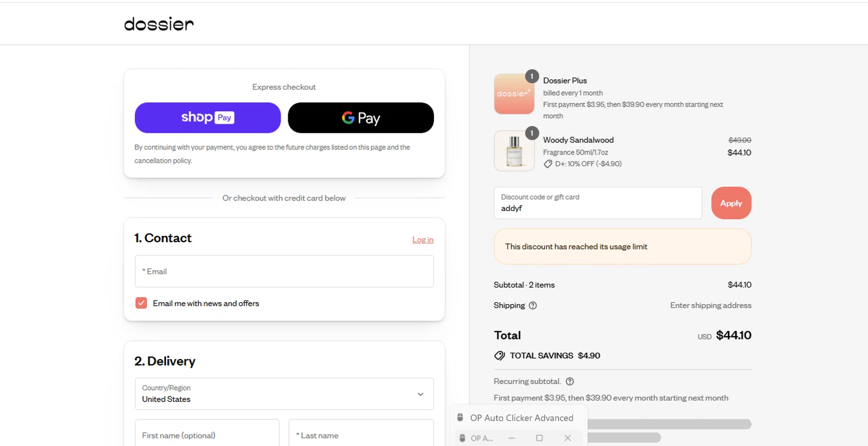Screen dimensions: 868x446
Task: Click the OP Auto Clicker Advanced mouse icon
Action: click(461, 418)
